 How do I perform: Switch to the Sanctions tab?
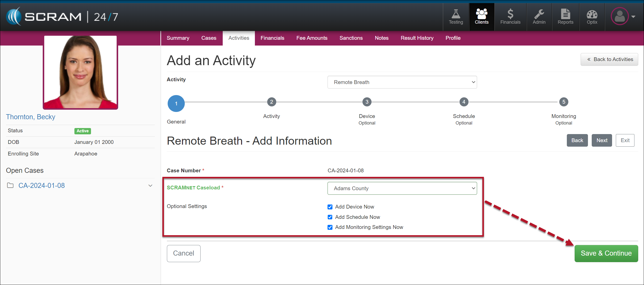[x=351, y=38]
